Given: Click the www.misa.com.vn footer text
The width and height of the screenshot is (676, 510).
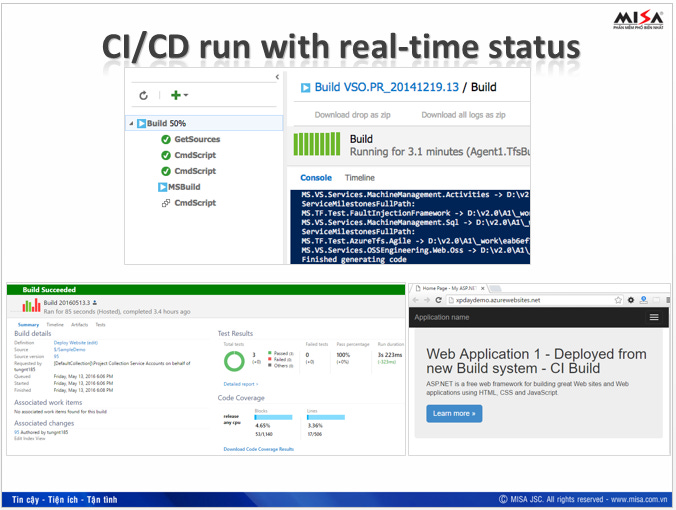Looking at the screenshot, I should tap(639, 500).
